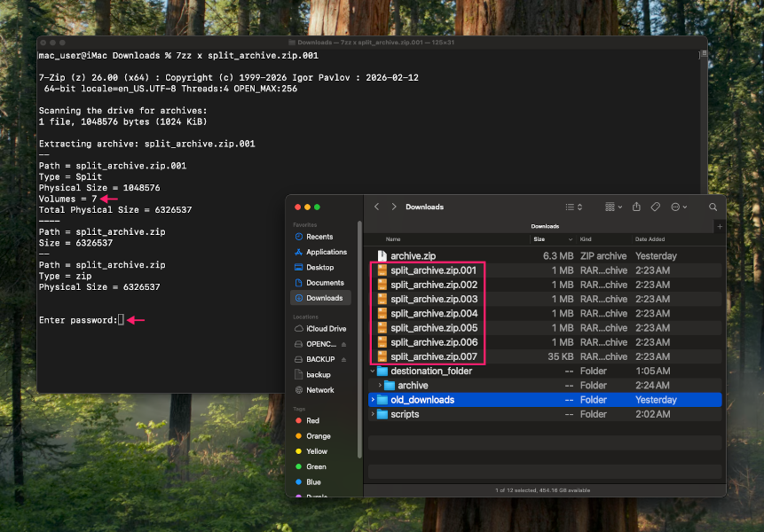764x532 pixels.
Task: Expand the scripts folder
Action: (x=373, y=414)
